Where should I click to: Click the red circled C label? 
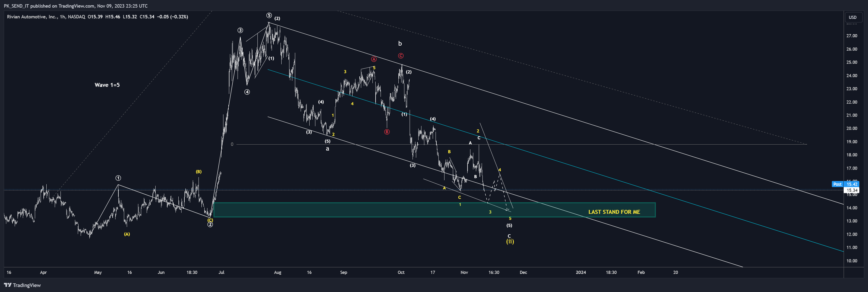(x=401, y=56)
